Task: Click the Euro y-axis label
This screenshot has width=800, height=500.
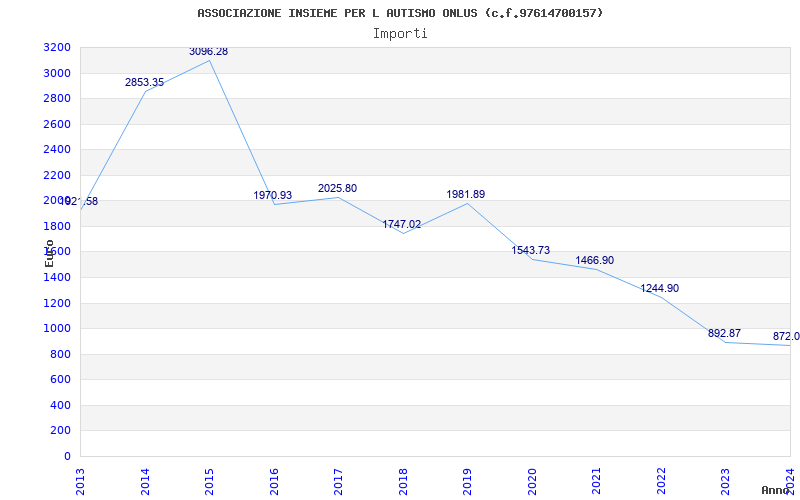Action: (49, 253)
